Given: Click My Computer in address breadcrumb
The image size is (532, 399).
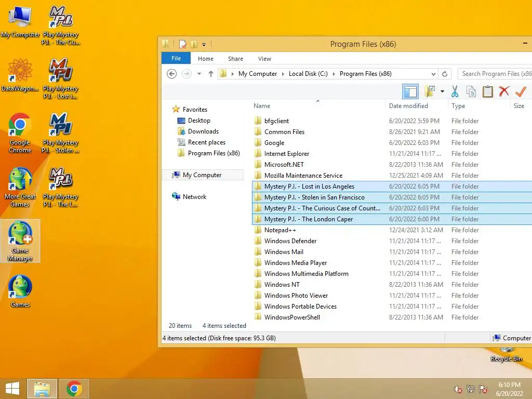Looking at the screenshot, I should point(258,74).
